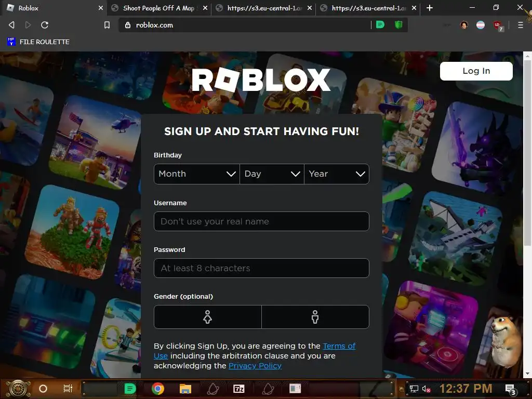Open the birthday Year dropdown

[x=337, y=174]
